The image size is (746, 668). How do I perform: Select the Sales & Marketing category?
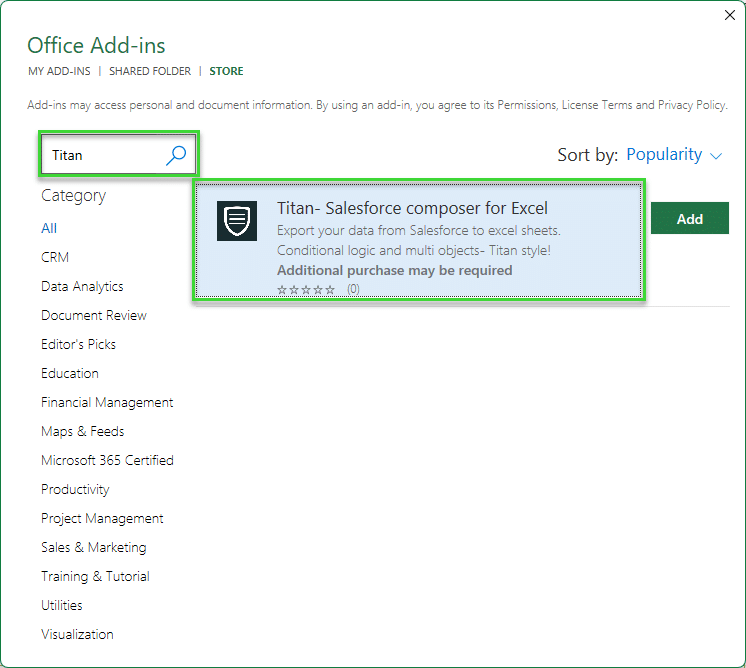click(93, 547)
